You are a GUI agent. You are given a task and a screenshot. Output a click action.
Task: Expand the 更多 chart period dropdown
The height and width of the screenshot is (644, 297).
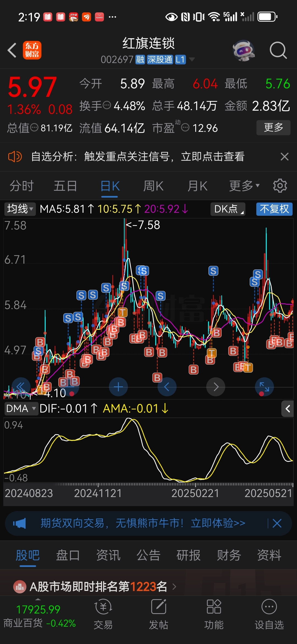[x=244, y=186]
